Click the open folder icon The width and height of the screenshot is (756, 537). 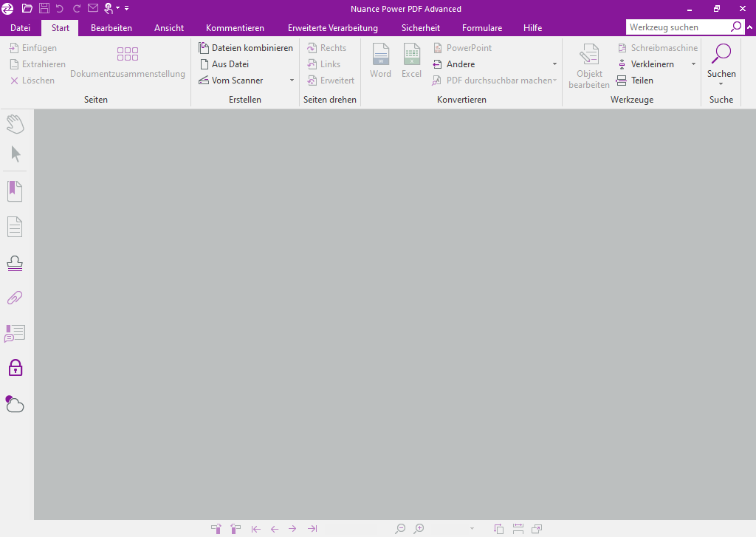click(27, 8)
